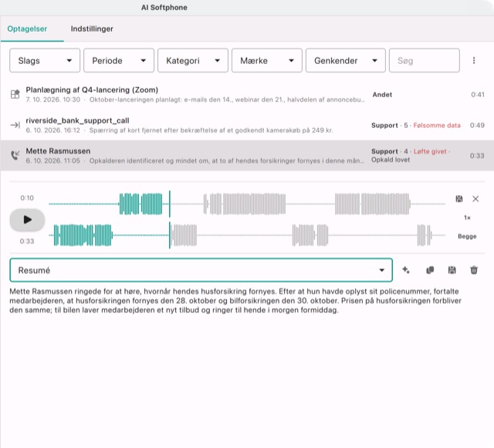Play the selected recording
Viewport: 494px width, 448px height.
tap(27, 220)
